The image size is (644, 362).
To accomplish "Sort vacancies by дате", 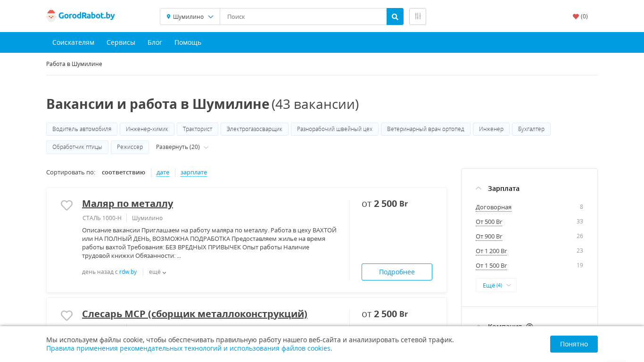I will [x=163, y=173].
